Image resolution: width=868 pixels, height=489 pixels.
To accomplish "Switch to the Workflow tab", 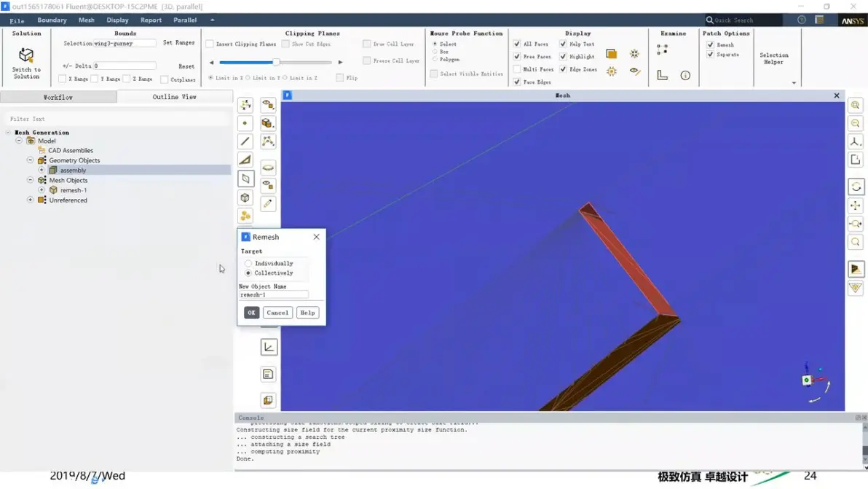I will coord(58,97).
